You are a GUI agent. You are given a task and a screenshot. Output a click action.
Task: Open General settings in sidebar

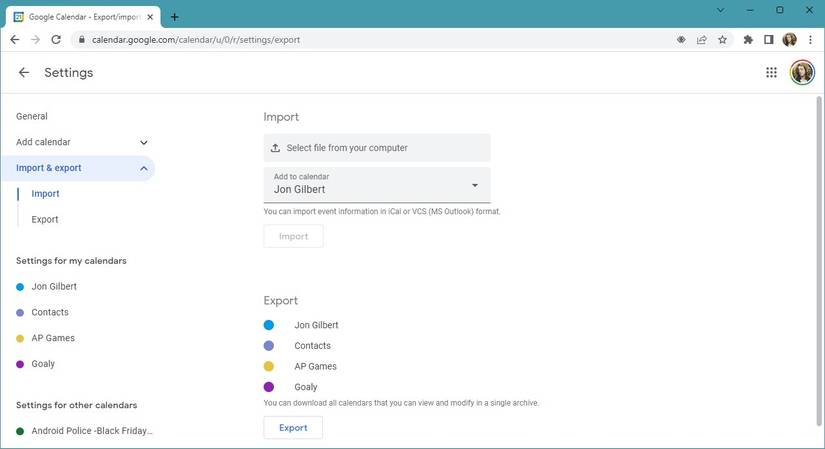[x=32, y=117]
